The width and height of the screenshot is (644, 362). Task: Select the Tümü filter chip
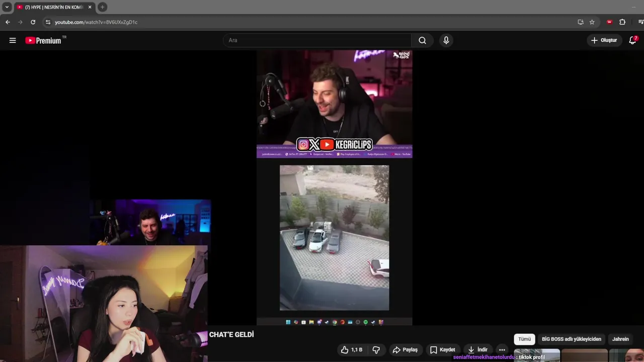click(x=524, y=339)
